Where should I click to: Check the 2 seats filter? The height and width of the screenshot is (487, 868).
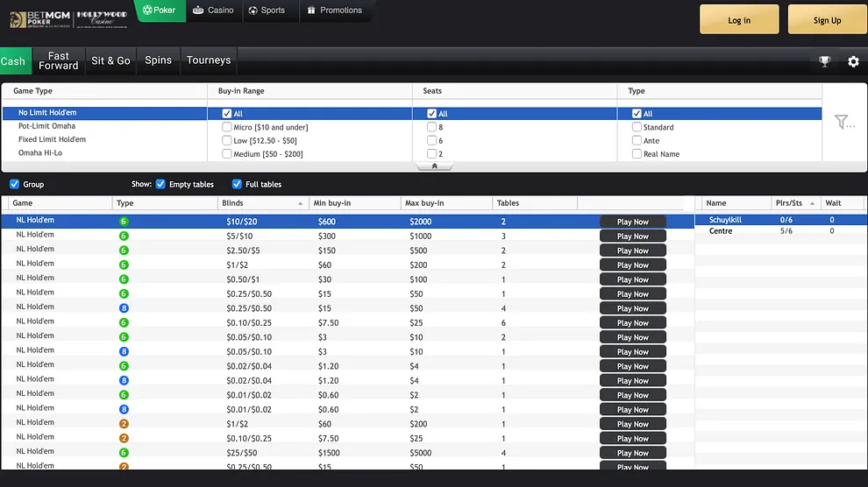[431, 153]
